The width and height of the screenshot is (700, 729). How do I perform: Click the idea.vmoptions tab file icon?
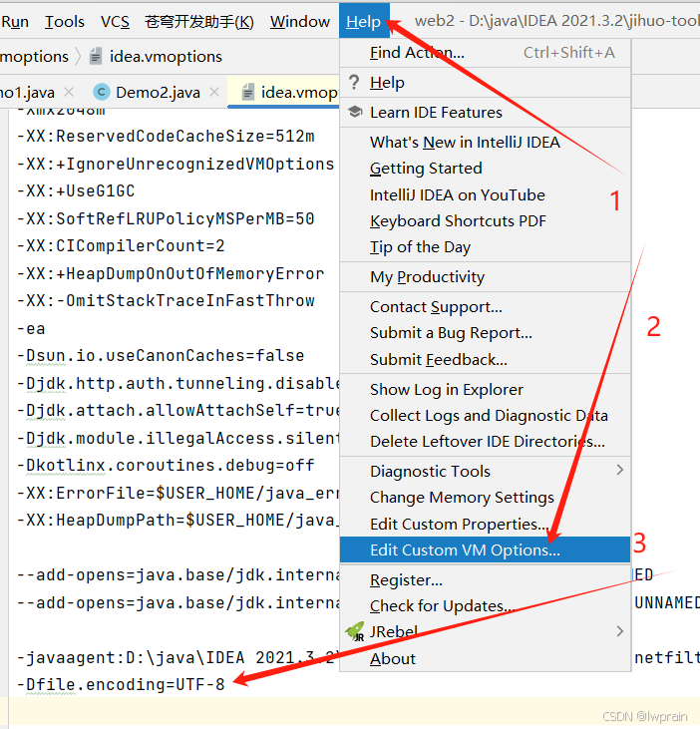coord(248,92)
